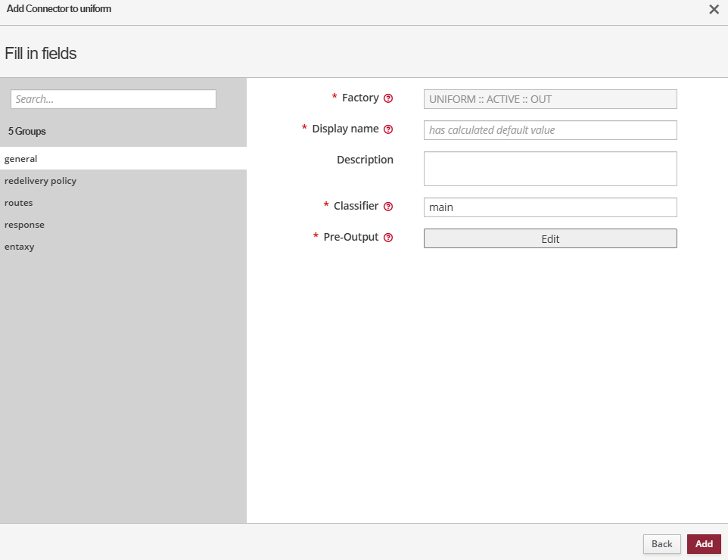Click the Display name help icon
This screenshot has height=560, width=728.
pos(388,129)
